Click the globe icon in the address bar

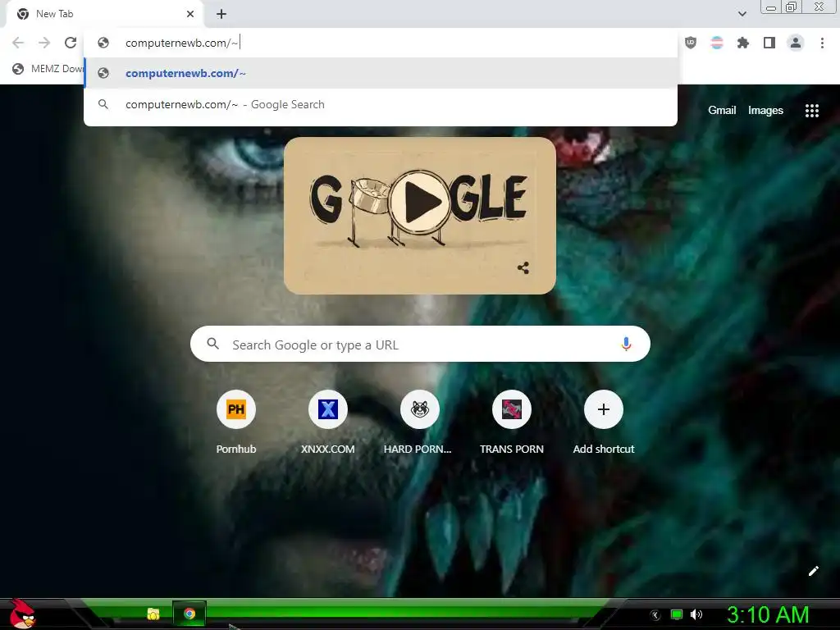point(103,43)
